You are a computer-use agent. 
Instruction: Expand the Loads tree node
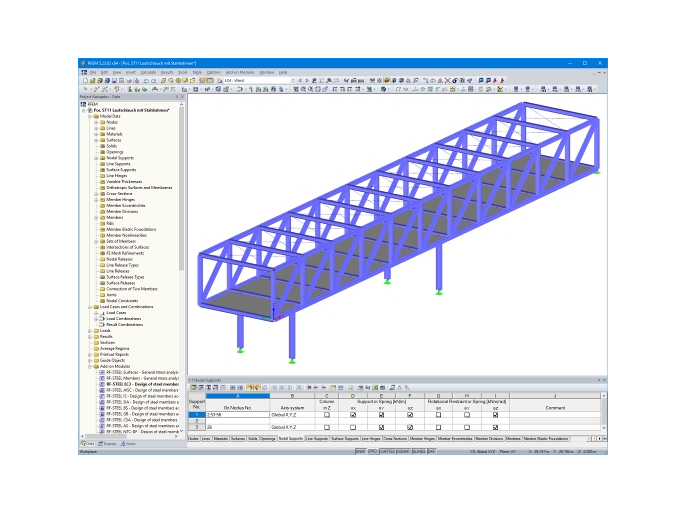tap(90, 331)
